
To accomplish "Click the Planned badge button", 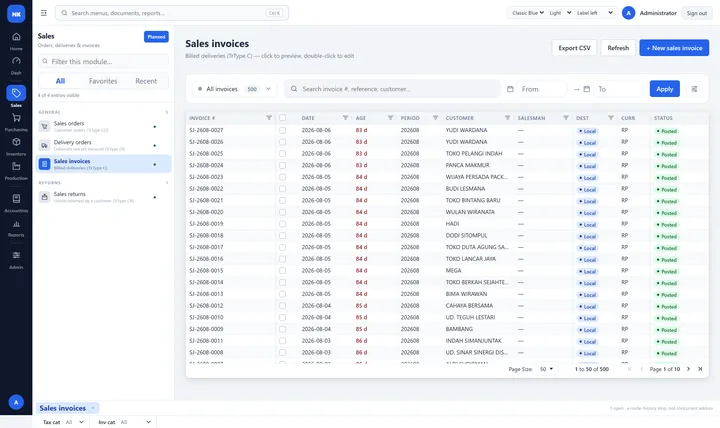I will [x=156, y=37].
